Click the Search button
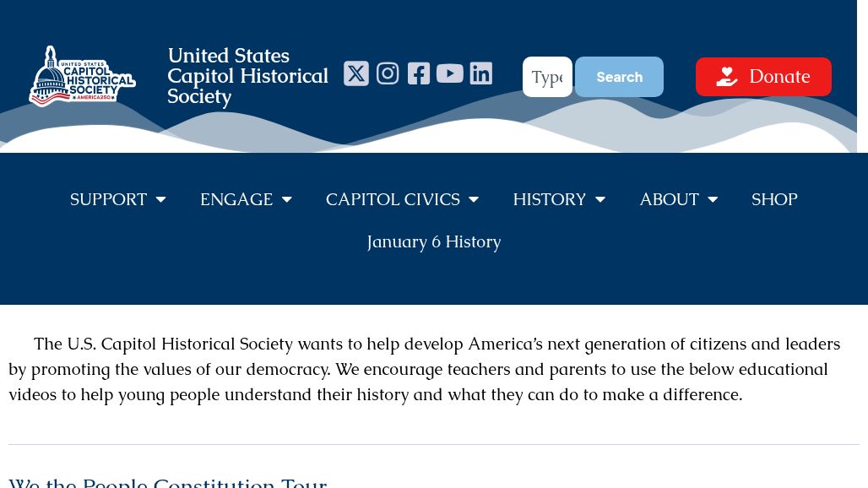The image size is (868, 488). coord(619,77)
